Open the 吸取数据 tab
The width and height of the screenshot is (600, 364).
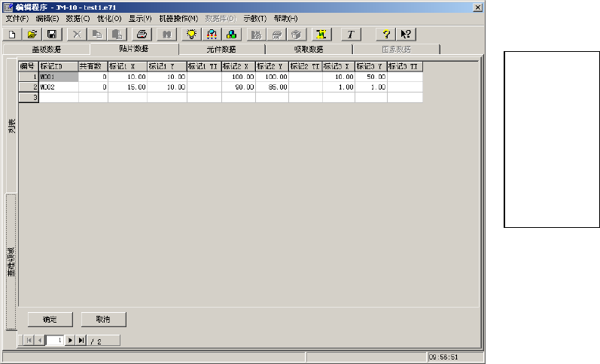(x=309, y=50)
